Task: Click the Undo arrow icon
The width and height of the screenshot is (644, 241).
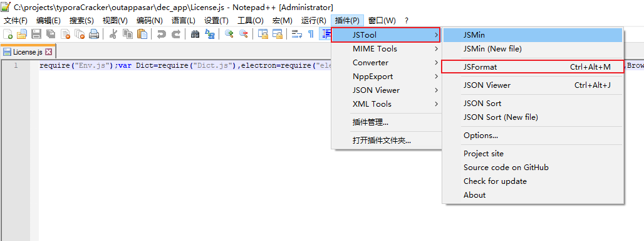Action: (x=162, y=34)
